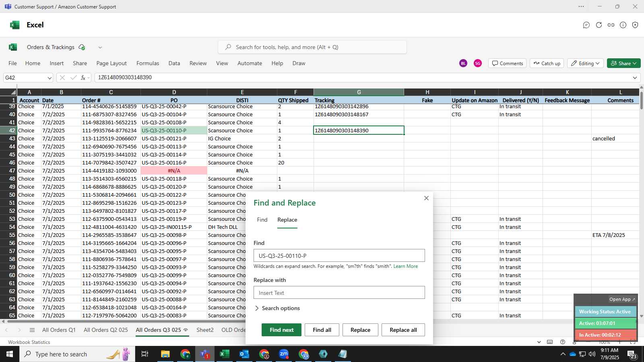Copy the tab link icon
Viewport: 644px width, 362px height.
(611, 25)
